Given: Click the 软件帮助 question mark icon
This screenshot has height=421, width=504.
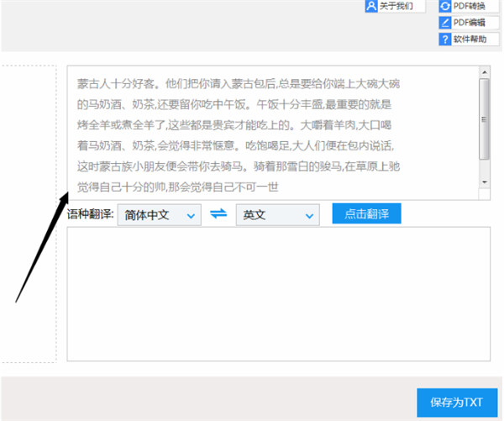Looking at the screenshot, I should point(445,39).
